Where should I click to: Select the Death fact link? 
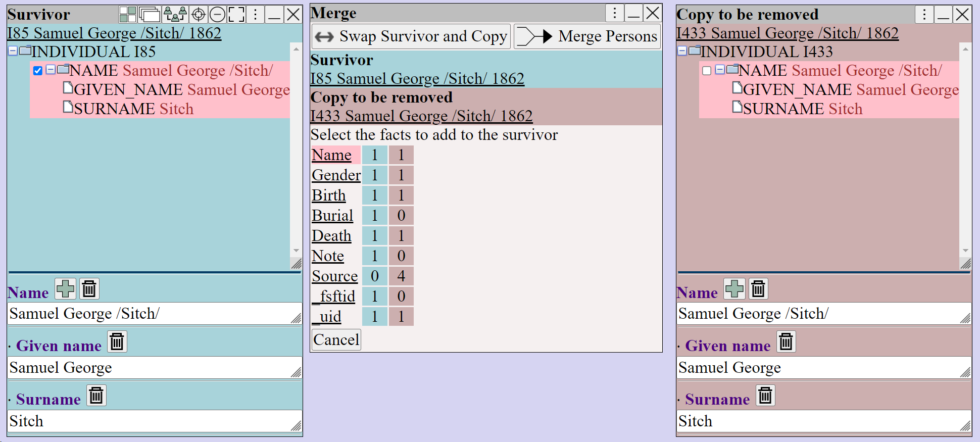click(331, 236)
